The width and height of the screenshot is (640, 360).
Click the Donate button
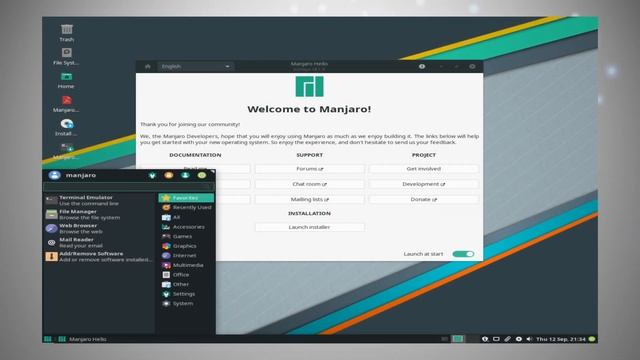pyautogui.click(x=424, y=199)
